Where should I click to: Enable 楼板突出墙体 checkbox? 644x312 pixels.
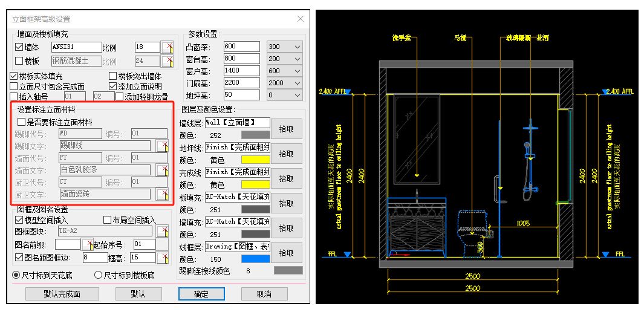pyautogui.click(x=112, y=76)
